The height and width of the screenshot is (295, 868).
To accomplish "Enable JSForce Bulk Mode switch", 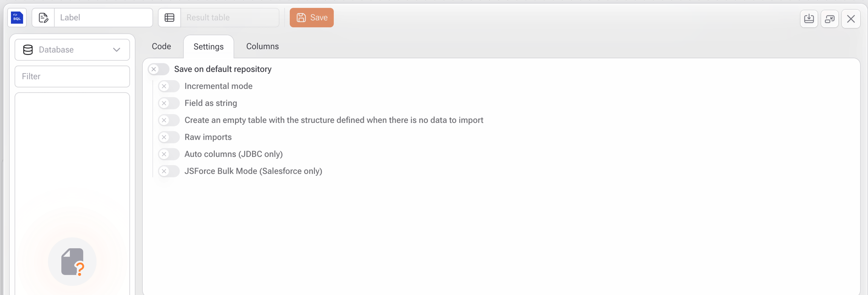I will pos(169,171).
